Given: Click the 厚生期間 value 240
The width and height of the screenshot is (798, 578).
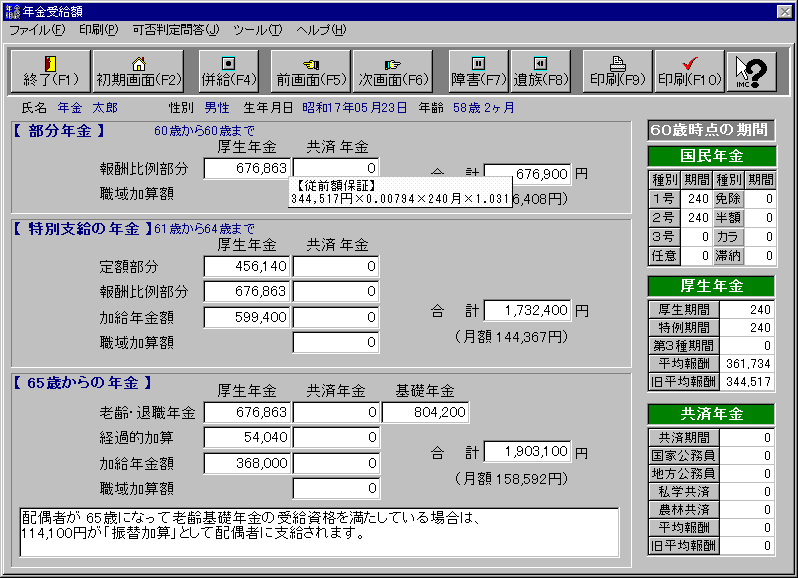Looking at the screenshot, I should pos(747,309).
